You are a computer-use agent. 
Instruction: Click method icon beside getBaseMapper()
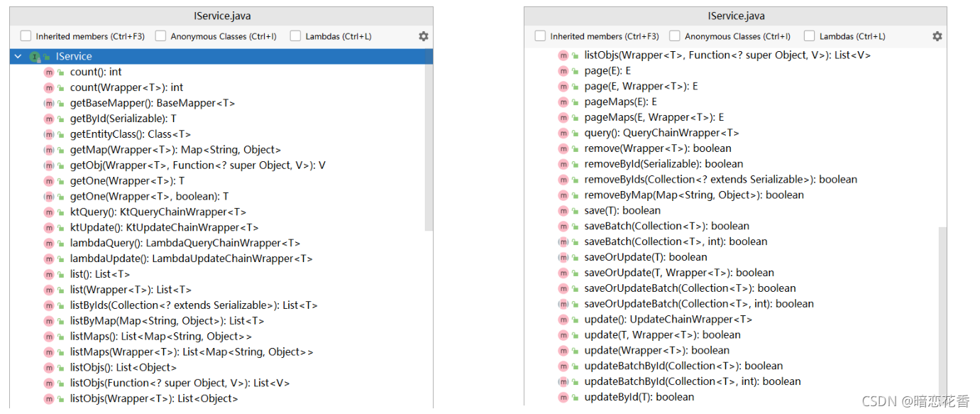(49, 103)
